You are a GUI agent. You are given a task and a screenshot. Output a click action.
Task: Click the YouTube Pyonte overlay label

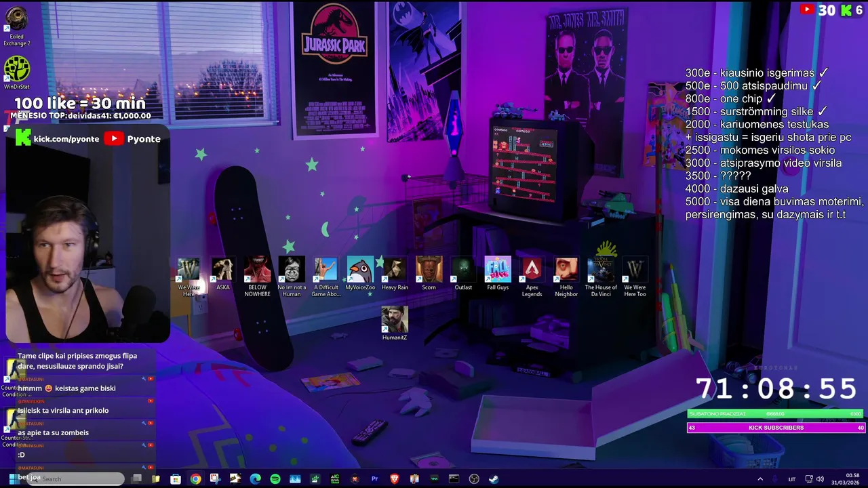pos(133,138)
